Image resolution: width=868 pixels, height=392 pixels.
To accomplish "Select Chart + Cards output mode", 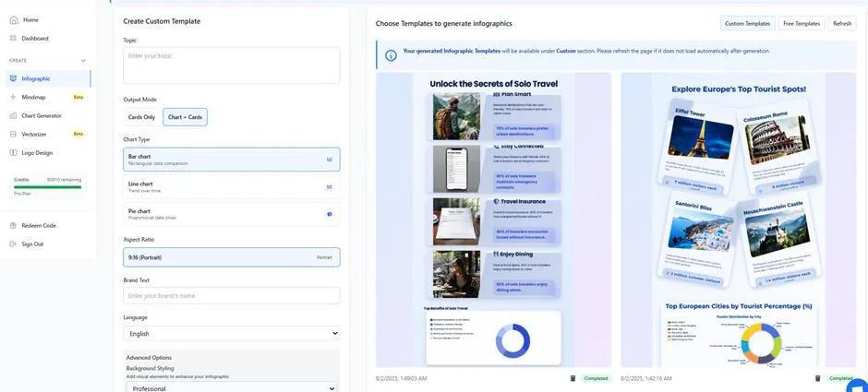I will (185, 117).
